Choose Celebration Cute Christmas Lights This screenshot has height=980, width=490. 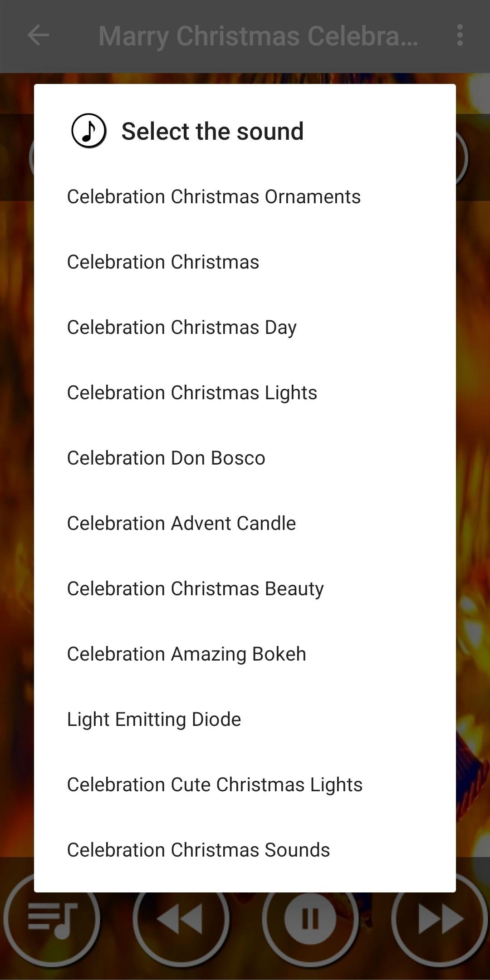tap(245, 785)
